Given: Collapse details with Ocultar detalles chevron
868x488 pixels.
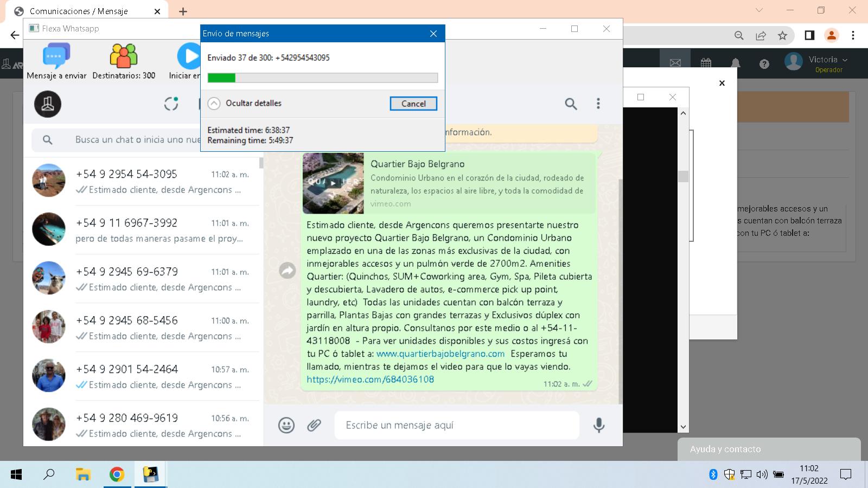Looking at the screenshot, I should (x=214, y=104).
